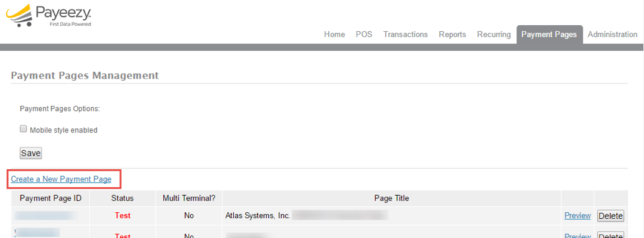Preview the Atlas Systems, Inc. payment page
Image resolution: width=644 pixels, height=238 pixels.
577,216
